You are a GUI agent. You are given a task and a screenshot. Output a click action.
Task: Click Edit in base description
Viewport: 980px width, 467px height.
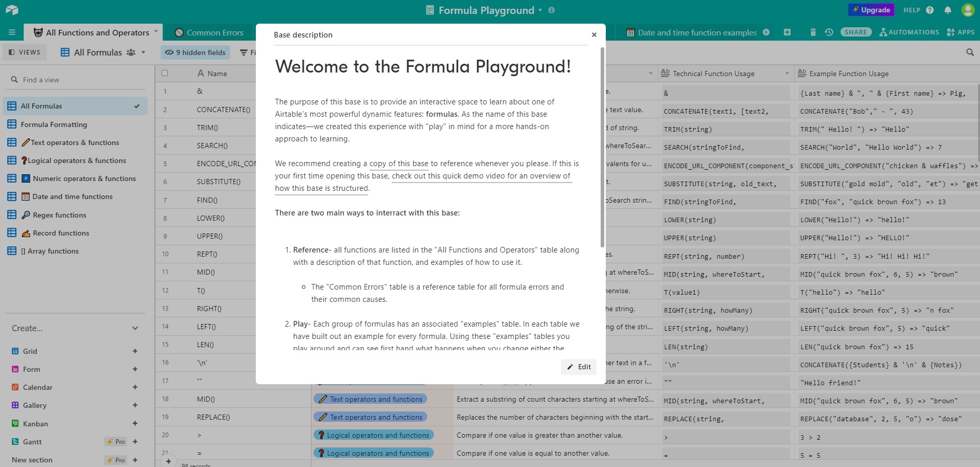(x=579, y=367)
